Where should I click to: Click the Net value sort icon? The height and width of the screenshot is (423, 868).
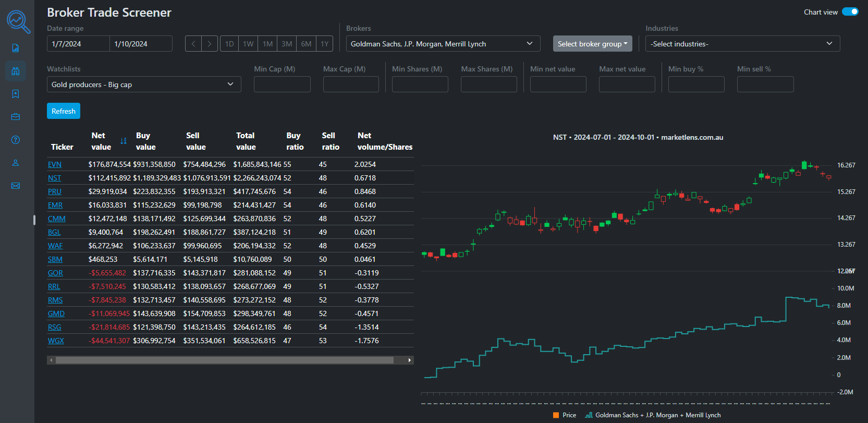(x=124, y=141)
